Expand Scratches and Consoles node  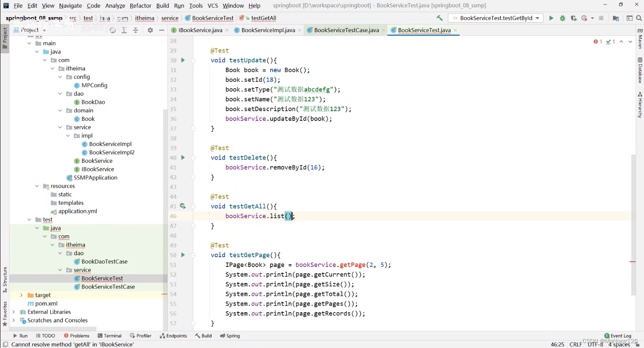tap(14, 320)
